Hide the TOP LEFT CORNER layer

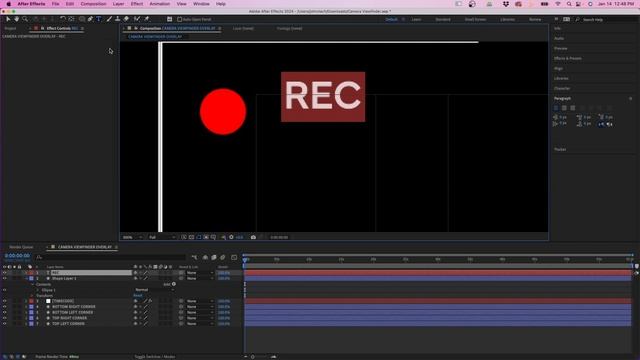pos(4,324)
